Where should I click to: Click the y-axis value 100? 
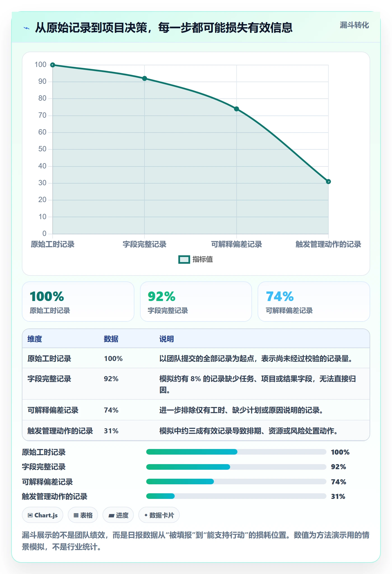(40, 65)
